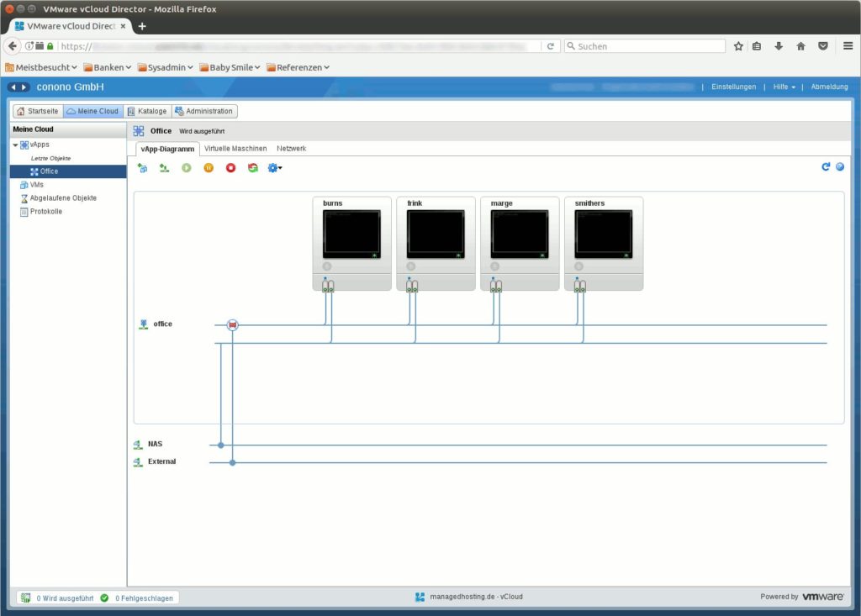This screenshot has width=861, height=616.
Task: Open the burns VM console thumbnail
Action: (351, 234)
